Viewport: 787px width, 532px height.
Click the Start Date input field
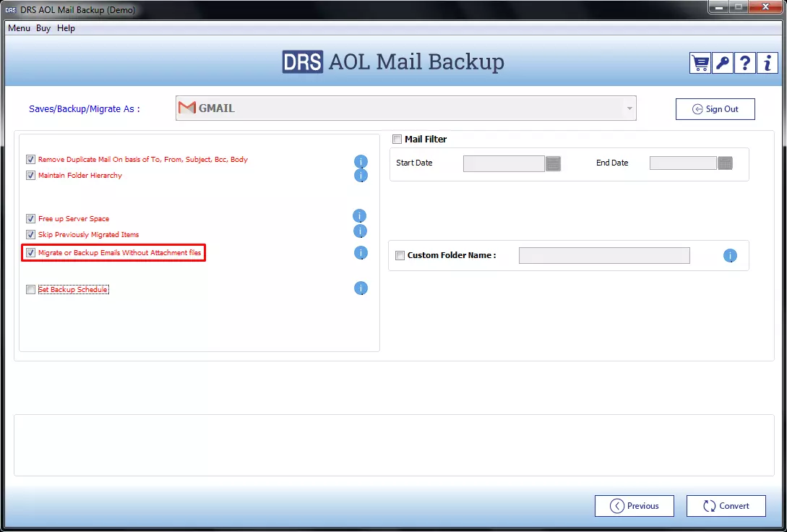coord(504,163)
